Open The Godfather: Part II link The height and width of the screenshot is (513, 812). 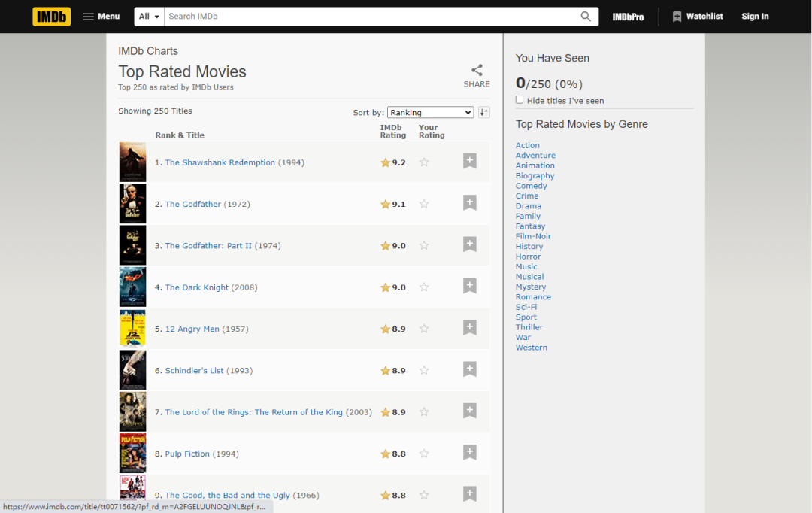[x=208, y=246]
